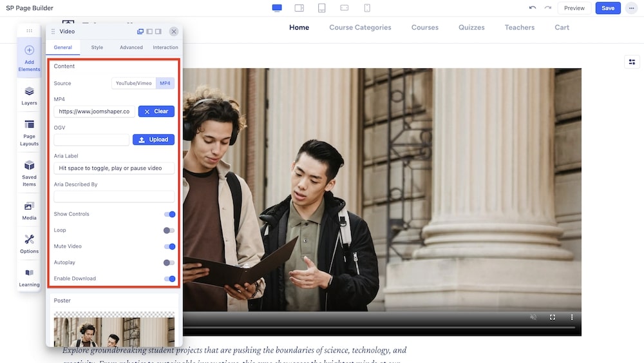Mute the video player volume icon
The image size is (644, 363).
pos(533,317)
